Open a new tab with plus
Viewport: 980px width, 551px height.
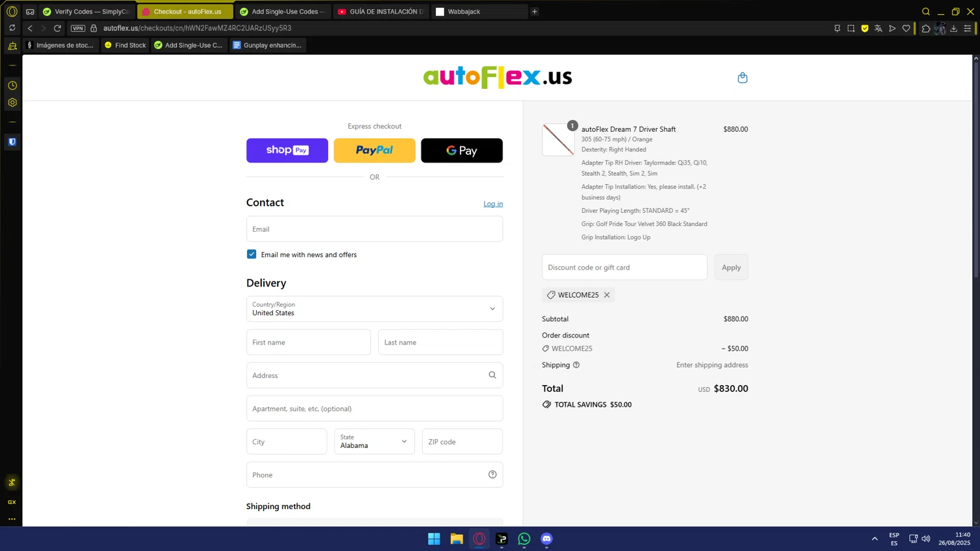[534, 11]
